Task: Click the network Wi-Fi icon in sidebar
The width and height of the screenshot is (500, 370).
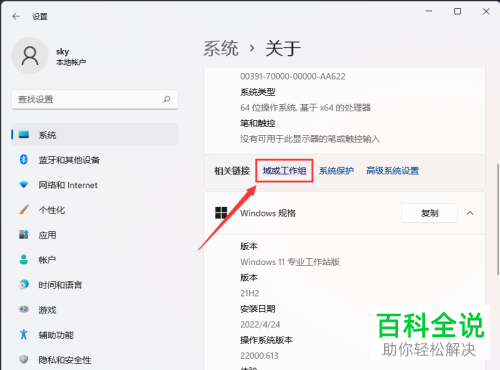Action: coord(24,184)
